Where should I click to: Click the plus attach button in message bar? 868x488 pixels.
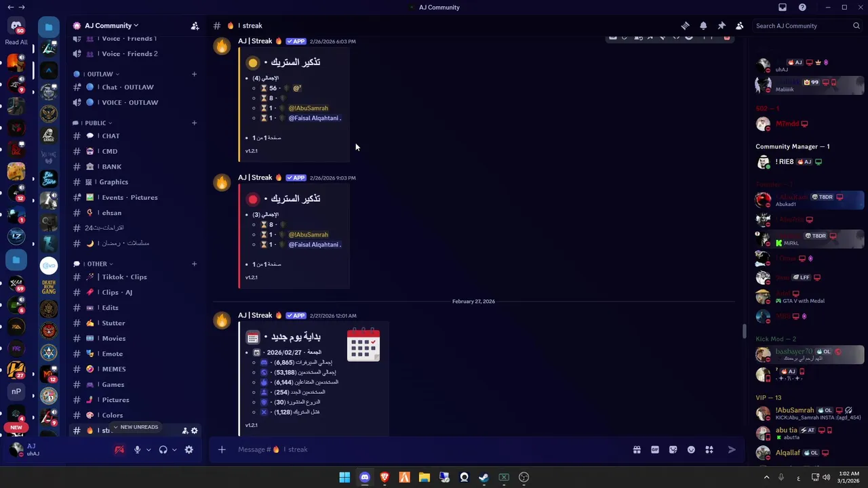click(x=222, y=449)
